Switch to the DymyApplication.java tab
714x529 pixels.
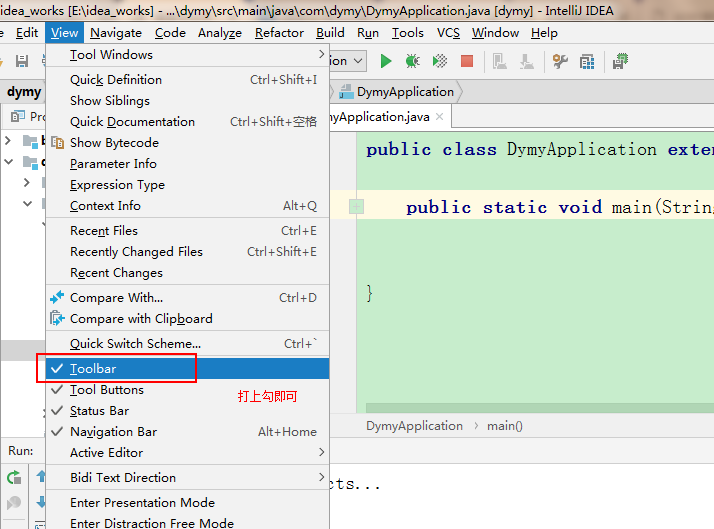point(390,117)
